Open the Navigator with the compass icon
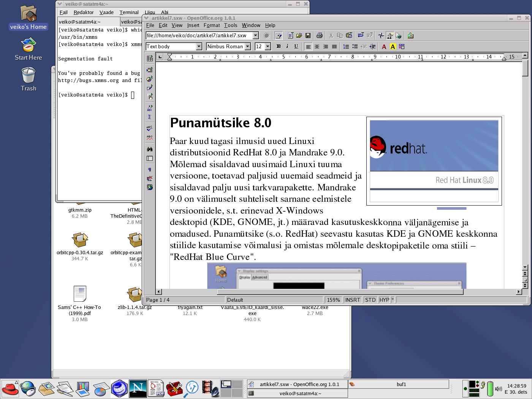This screenshot has height=399, width=532. pos(381,36)
